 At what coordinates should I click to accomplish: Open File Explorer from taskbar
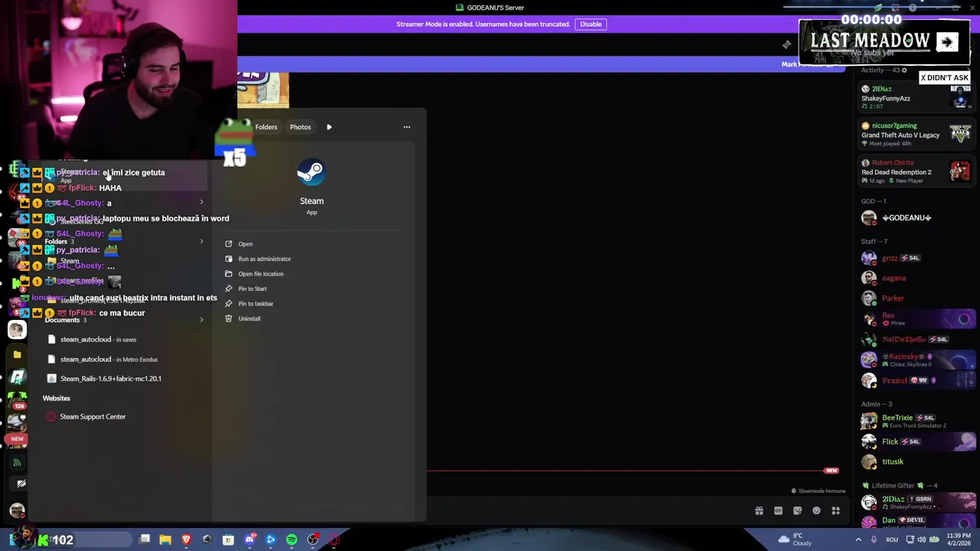(x=165, y=540)
